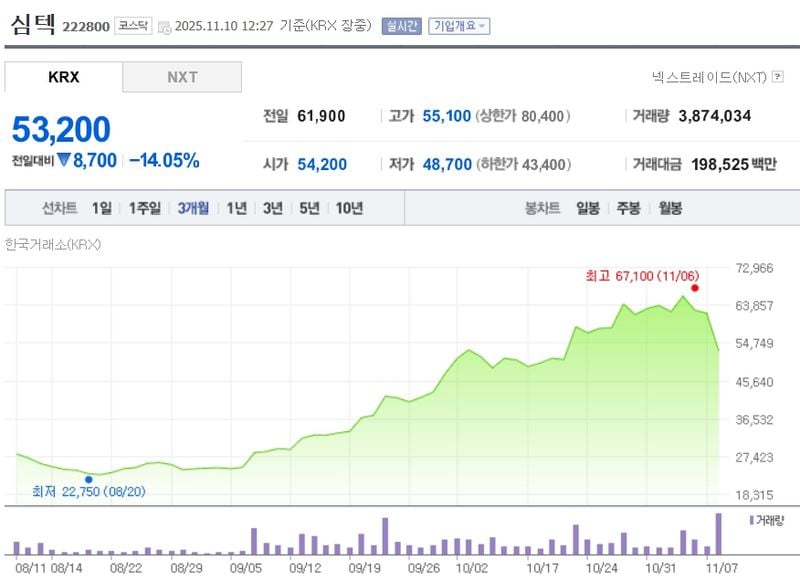Click the 코스닥 market badge
This screenshot has width=800, height=584.
tap(131, 24)
